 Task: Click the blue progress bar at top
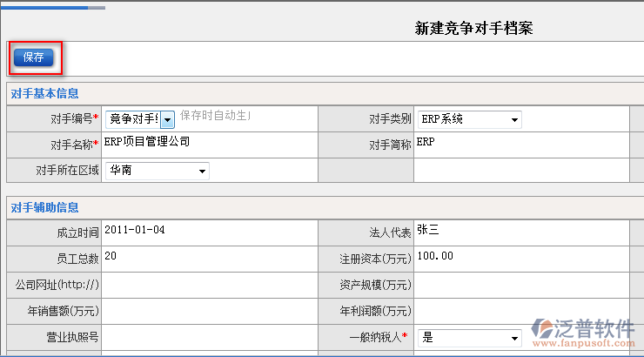[45, 7]
